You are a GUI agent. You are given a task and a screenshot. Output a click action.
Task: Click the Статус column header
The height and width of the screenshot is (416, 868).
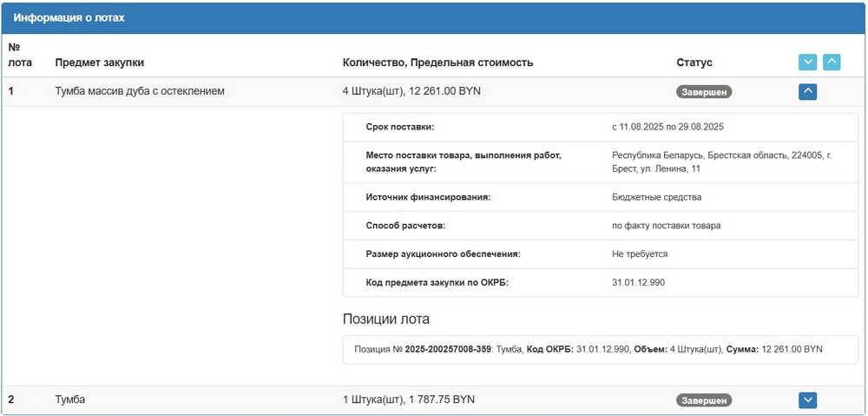click(694, 63)
